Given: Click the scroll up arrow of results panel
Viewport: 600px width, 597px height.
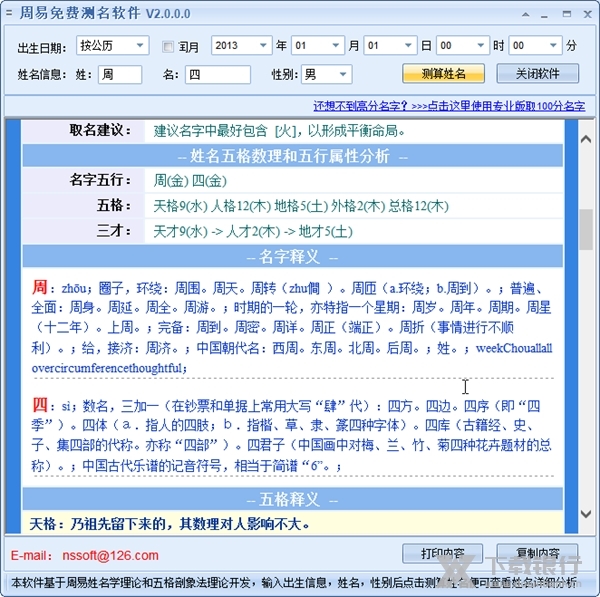Looking at the screenshot, I should pyautogui.click(x=585, y=139).
